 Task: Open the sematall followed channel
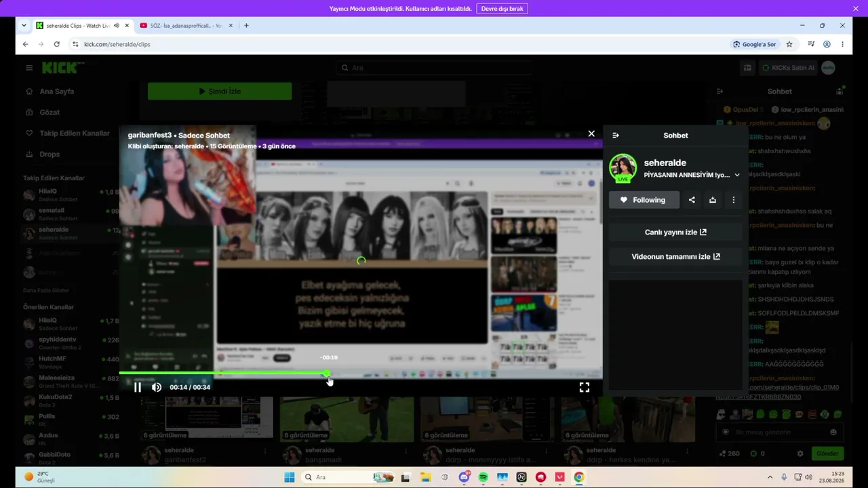pos(71,214)
